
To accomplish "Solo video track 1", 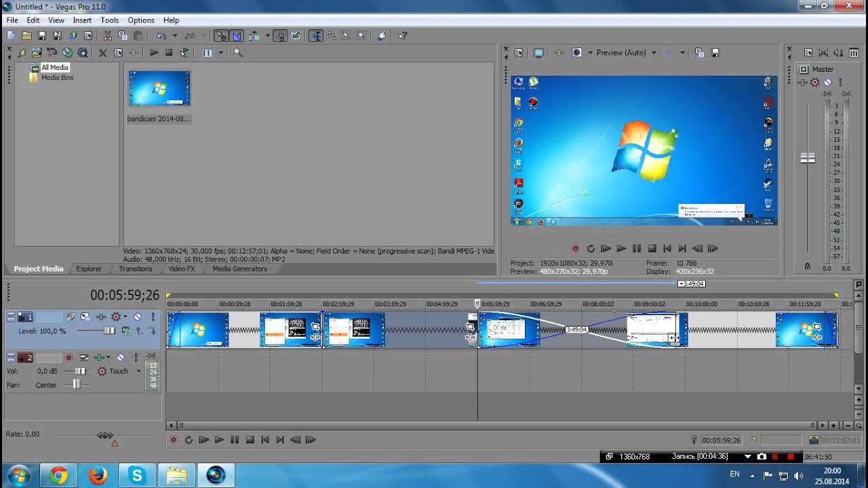I will pyautogui.click(x=153, y=317).
